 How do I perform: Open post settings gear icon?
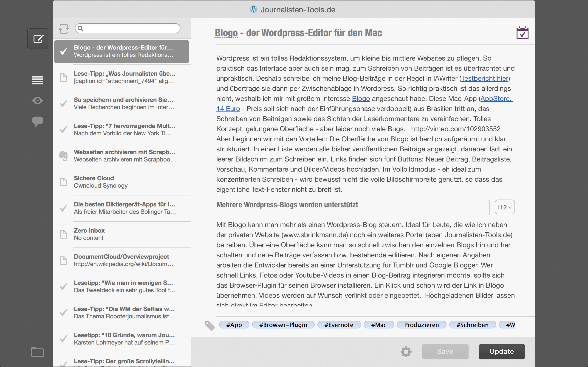click(x=406, y=351)
